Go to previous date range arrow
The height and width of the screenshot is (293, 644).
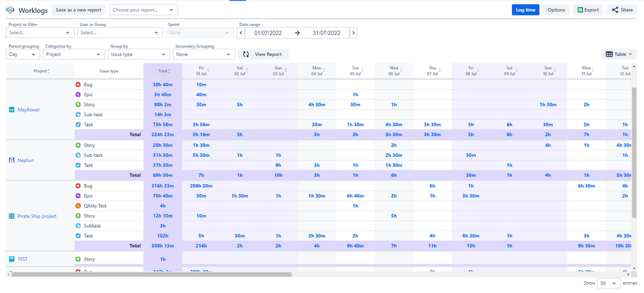(x=241, y=33)
